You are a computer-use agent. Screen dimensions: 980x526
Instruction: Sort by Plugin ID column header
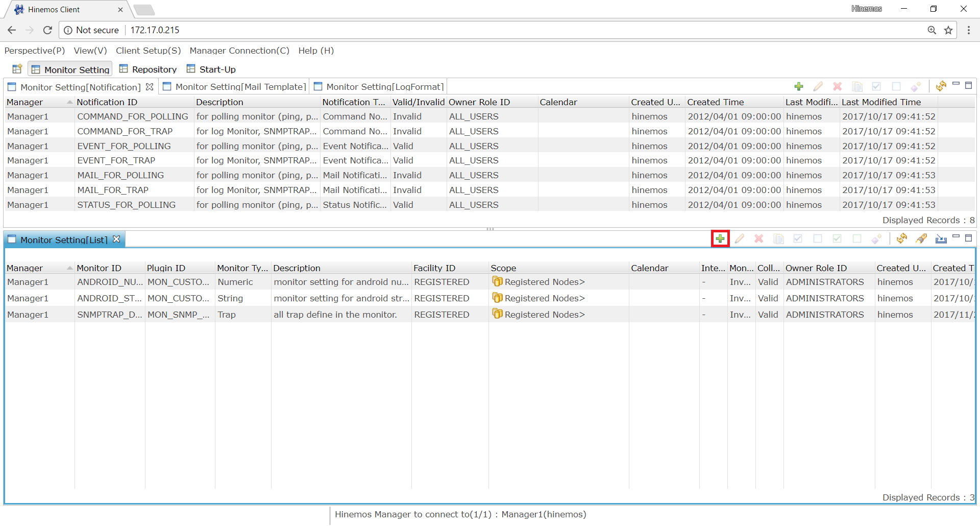tap(180, 268)
